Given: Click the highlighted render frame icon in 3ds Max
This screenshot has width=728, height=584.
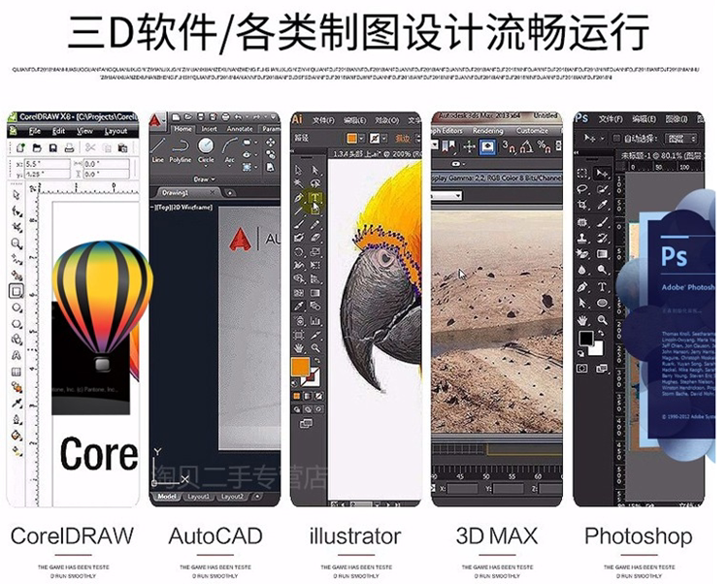Looking at the screenshot, I should (487, 147).
